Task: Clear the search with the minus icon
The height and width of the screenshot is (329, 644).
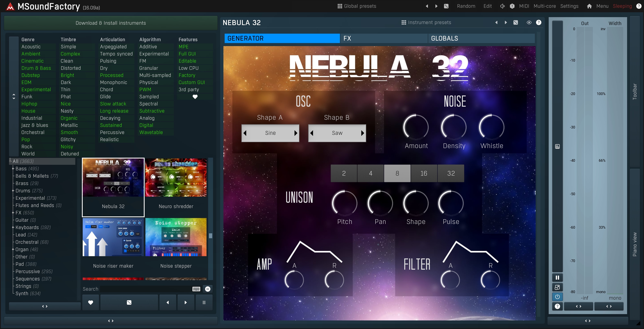Action: [x=208, y=289]
